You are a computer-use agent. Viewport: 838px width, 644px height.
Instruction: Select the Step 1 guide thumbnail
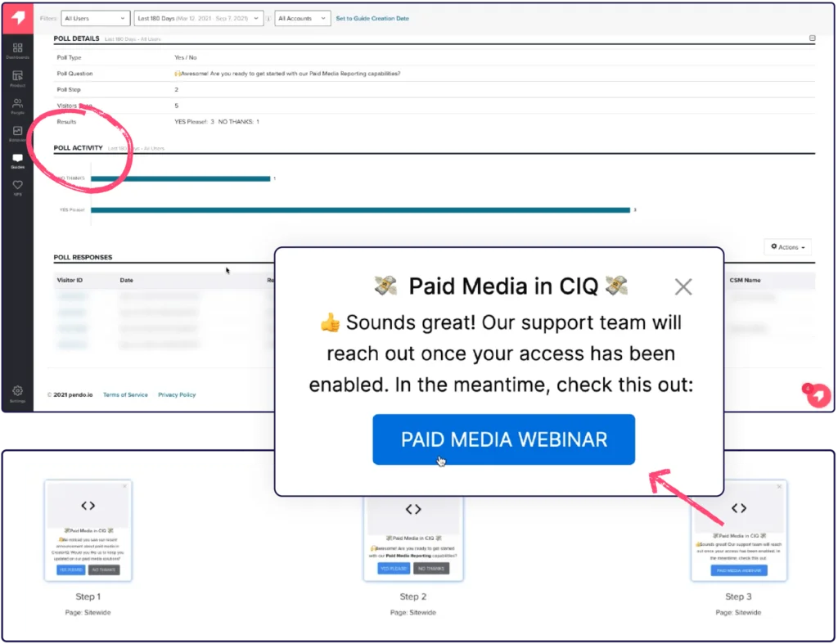pyautogui.click(x=88, y=530)
